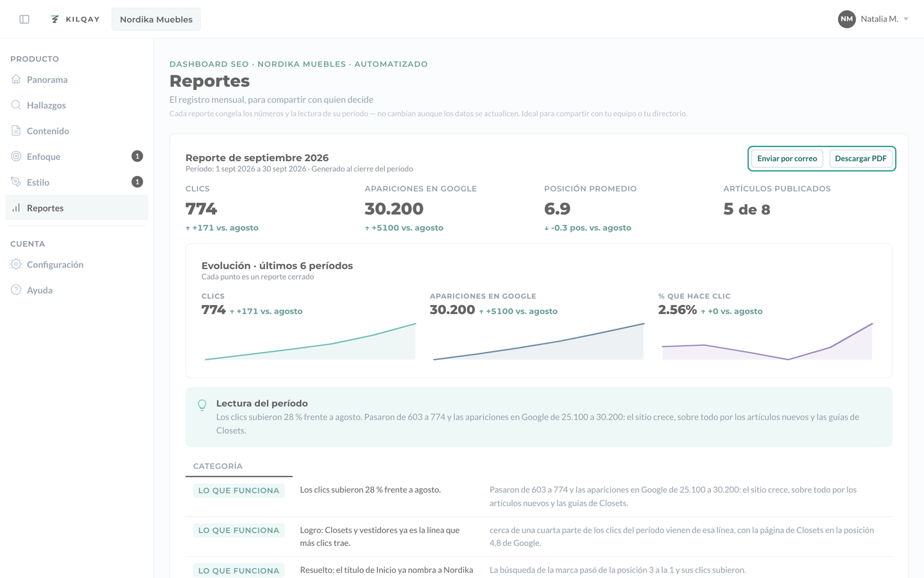The image size is (924, 578).
Task: Click the '2.56%' click rate value
Action: coord(678,310)
